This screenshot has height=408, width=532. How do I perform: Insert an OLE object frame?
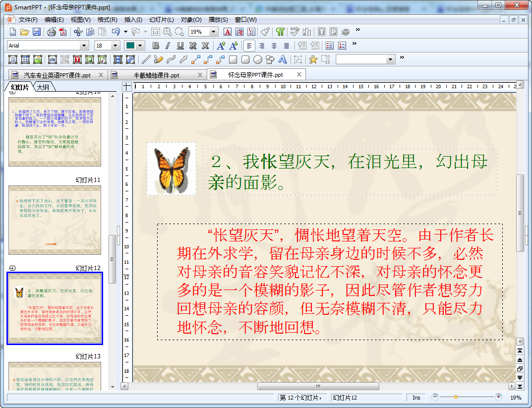[52, 59]
